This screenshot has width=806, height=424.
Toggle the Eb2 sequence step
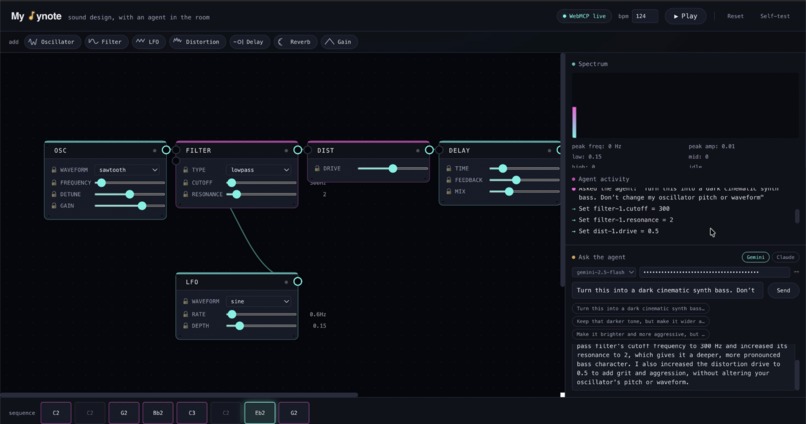[260, 413]
